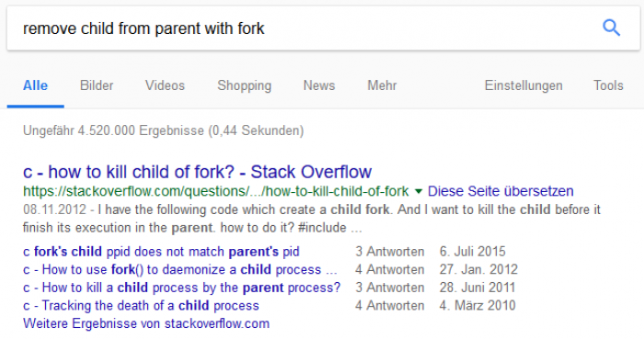
Task: Expand the Mehr menu
Action: tap(382, 85)
